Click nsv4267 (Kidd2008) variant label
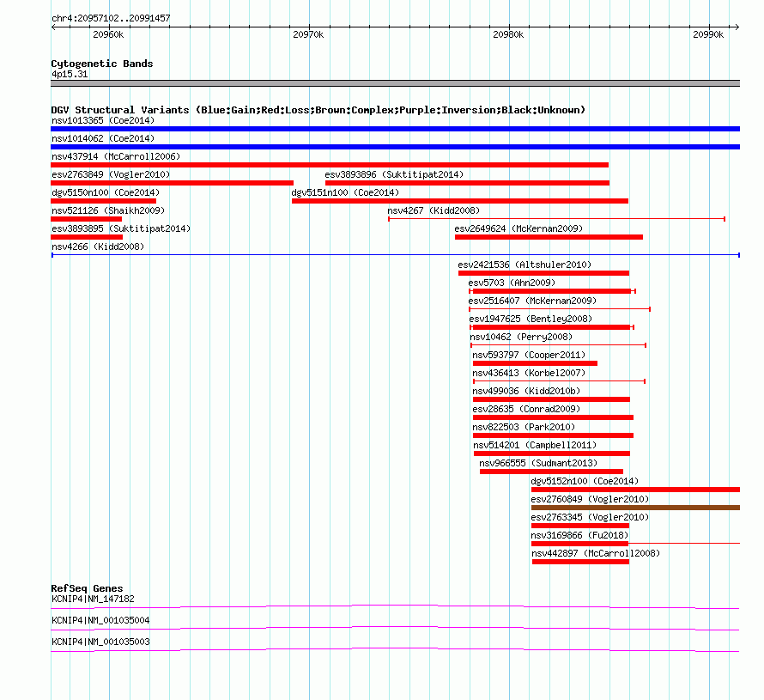Image resolution: width=764 pixels, height=700 pixels. (x=434, y=210)
